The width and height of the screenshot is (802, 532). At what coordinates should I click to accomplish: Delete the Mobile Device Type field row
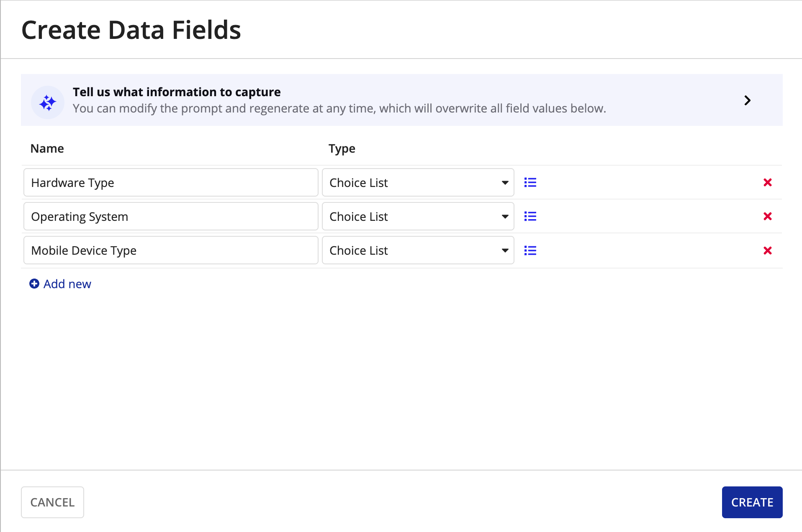[x=767, y=251]
